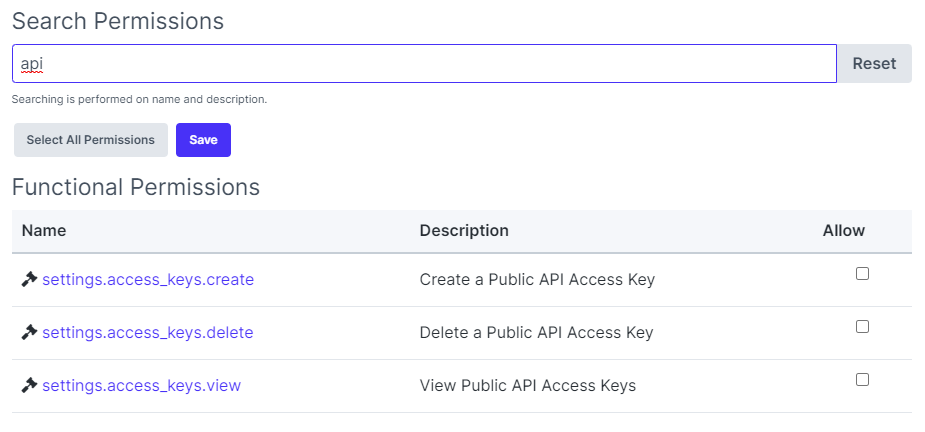
Task: Click the gavel icon beside settings.access_keys.create
Action: pyautogui.click(x=29, y=280)
